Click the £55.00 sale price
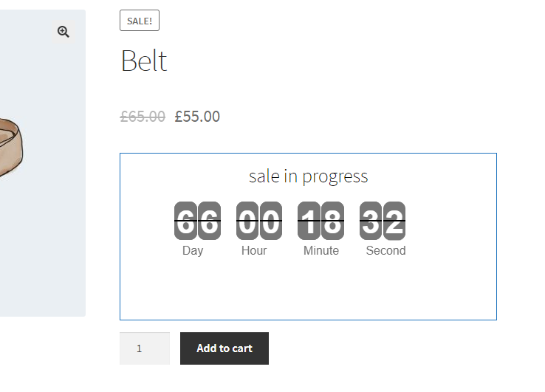 pyautogui.click(x=197, y=117)
